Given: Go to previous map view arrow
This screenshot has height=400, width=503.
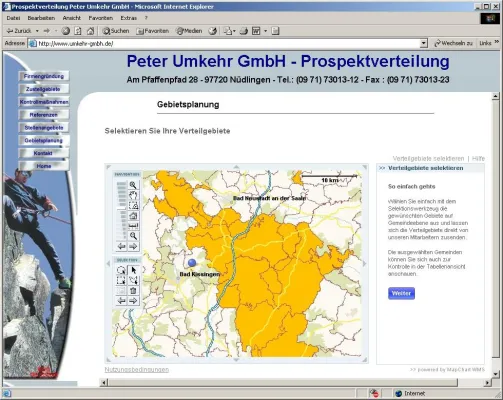Looking at the screenshot, I should [122, 247].
